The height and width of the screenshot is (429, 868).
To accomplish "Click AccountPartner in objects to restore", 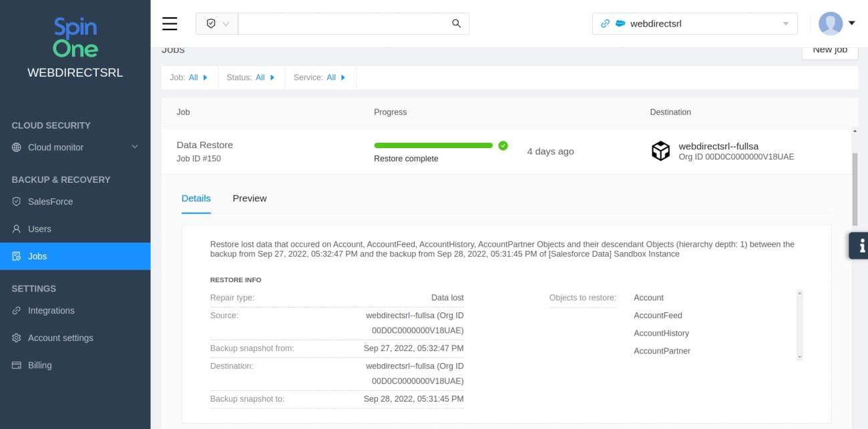I will (x=662, y=351).
